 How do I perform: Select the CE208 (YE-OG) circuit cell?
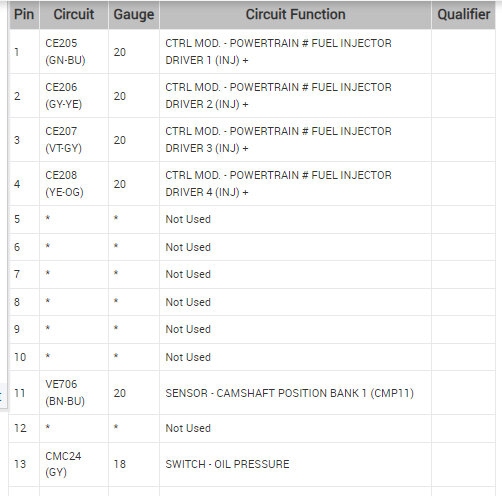click(74, 184)
